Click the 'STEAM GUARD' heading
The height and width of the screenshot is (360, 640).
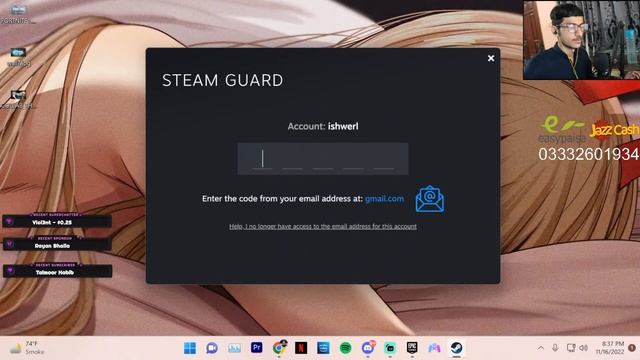point(222,80)
